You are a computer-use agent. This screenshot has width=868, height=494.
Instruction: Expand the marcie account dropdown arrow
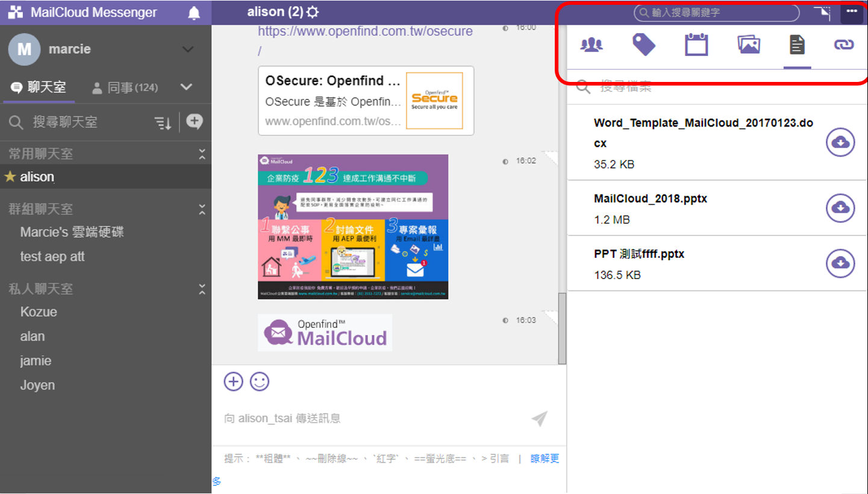tap(188, 49)
